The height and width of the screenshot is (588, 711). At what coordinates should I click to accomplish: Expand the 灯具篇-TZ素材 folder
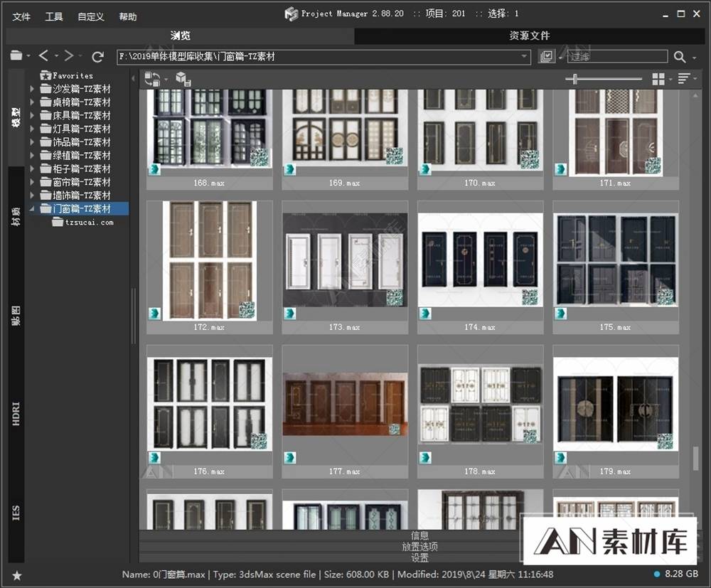click(x=32, y=129)
